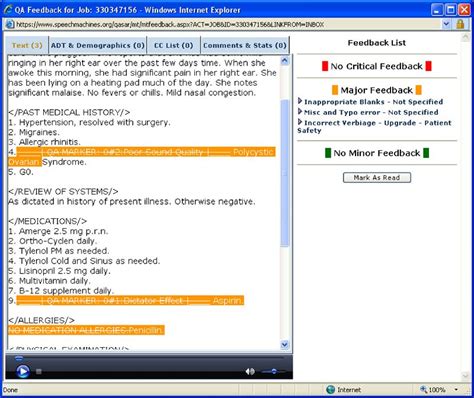The height and width of the screenshot is (398, 474).
Task: Click the Mark As Read button
Action: [377, 177]
